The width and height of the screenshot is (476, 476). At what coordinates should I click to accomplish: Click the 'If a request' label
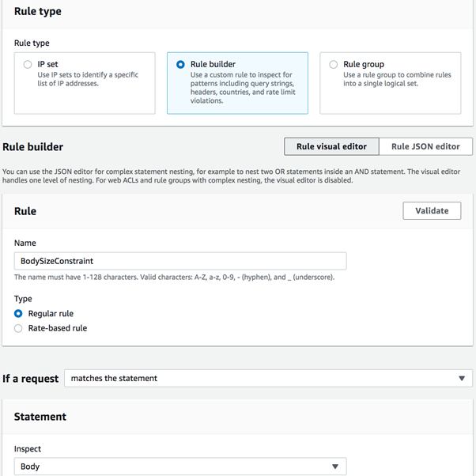[31, 379]
